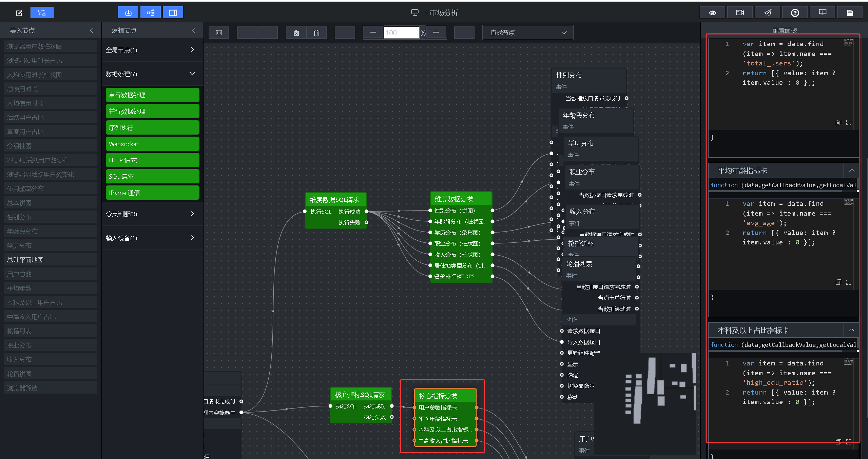Click the 当数据滚动时 event port
The image size is (868, 459).
(637, 309)
